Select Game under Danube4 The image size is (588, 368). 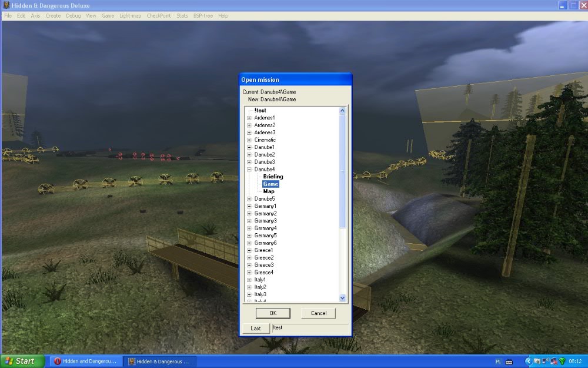click(x=270, y=184)
